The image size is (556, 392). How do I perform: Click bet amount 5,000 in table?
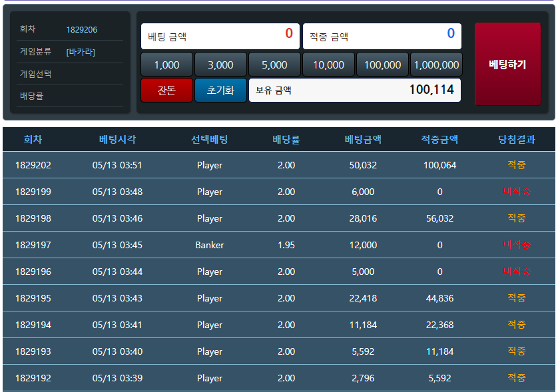(363, 272)
